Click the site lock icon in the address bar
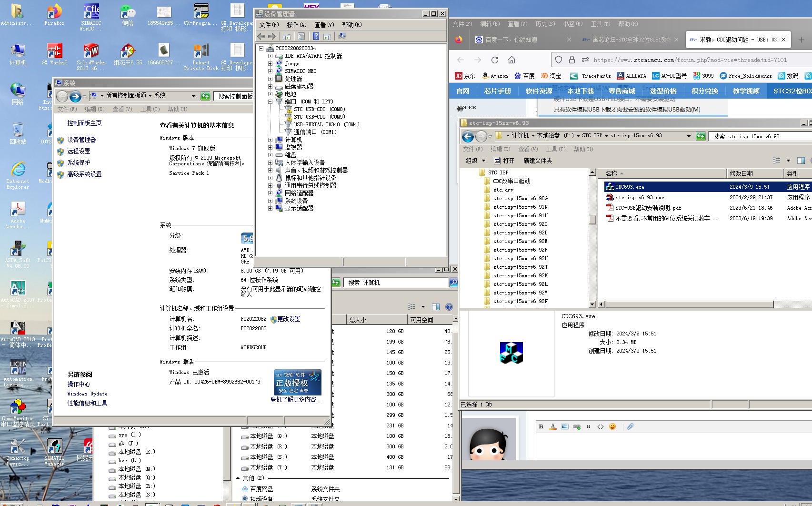 tap(572, 60)
